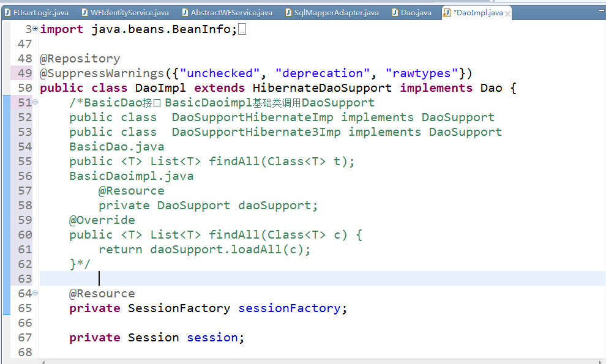
Task: Click the line number 50 in gutter
Action: (24, 87)
